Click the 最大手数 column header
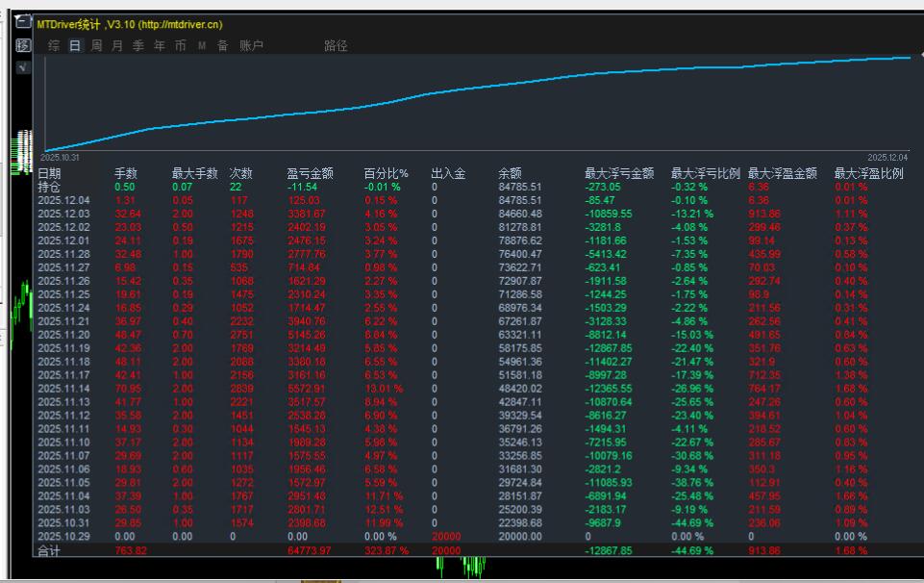 194,173
